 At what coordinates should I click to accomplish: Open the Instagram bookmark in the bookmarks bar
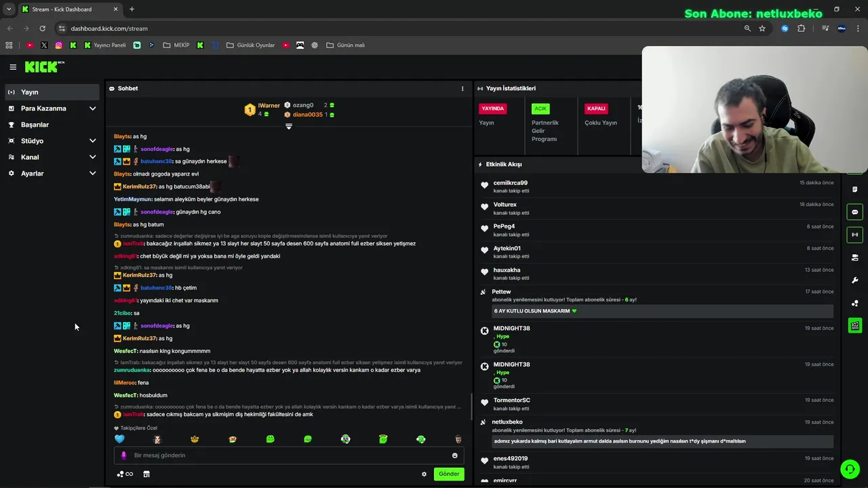(x=59, y=45)
